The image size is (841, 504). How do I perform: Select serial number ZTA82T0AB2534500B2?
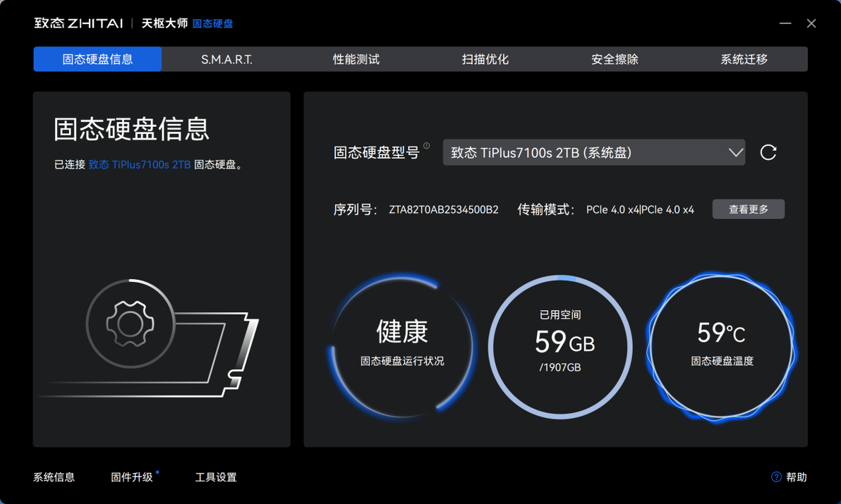[x=444, y=209]
